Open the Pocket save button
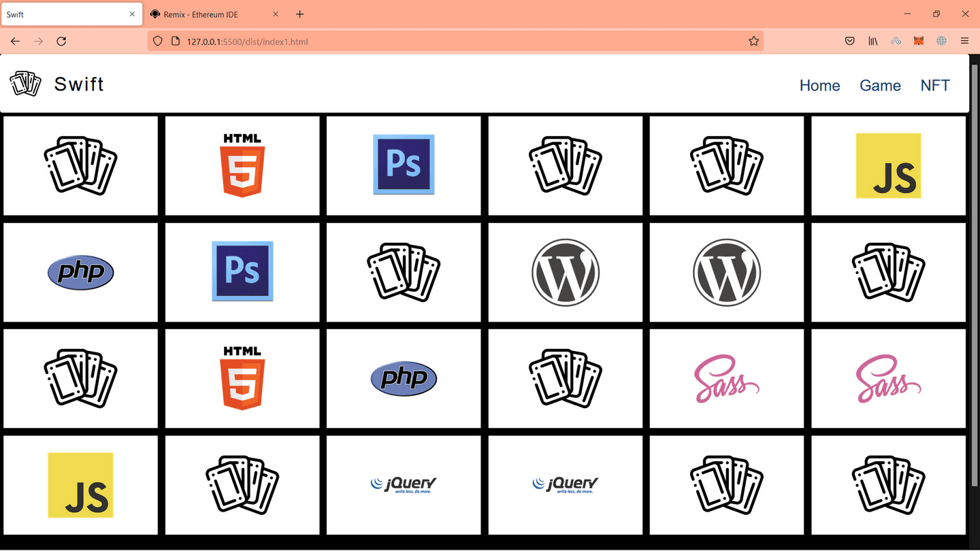The width and height of the screenshot is (980, 551). tap(850, 41)
